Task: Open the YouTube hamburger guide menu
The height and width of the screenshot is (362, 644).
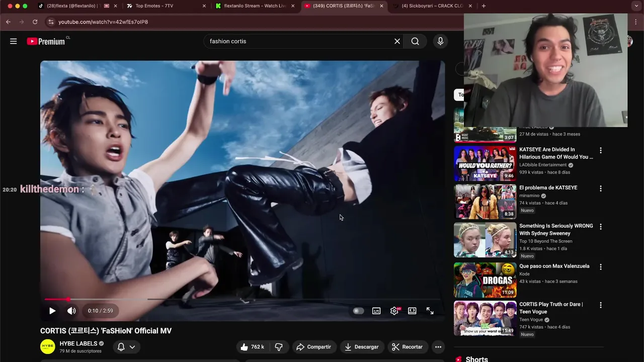Action: 14,41
